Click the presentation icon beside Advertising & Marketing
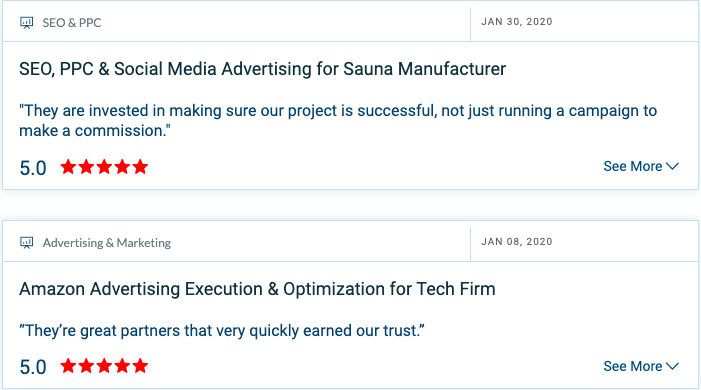This screenshot has height=390, width=701. coord(27,242)
